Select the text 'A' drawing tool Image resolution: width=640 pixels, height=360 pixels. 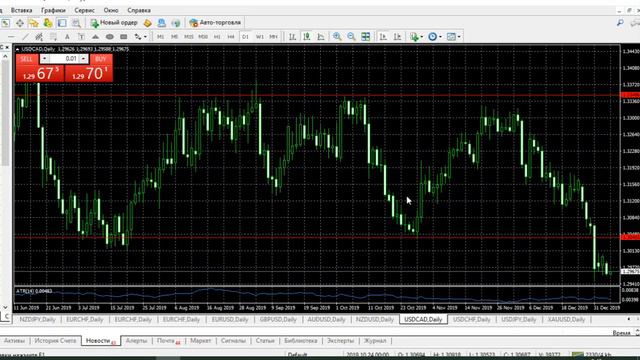click(x=67, y=37)
